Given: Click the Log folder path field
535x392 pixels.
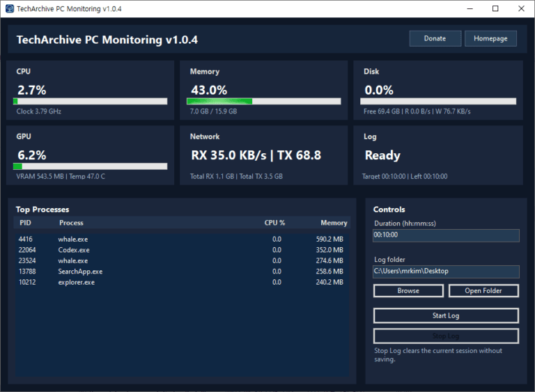Looking at the screenshot, I should 446,271.
